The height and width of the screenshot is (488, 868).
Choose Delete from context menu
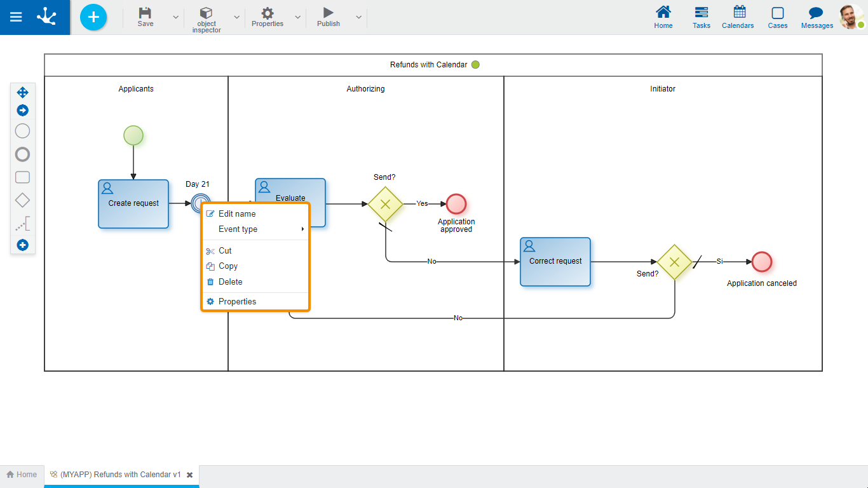pos(230,282)
